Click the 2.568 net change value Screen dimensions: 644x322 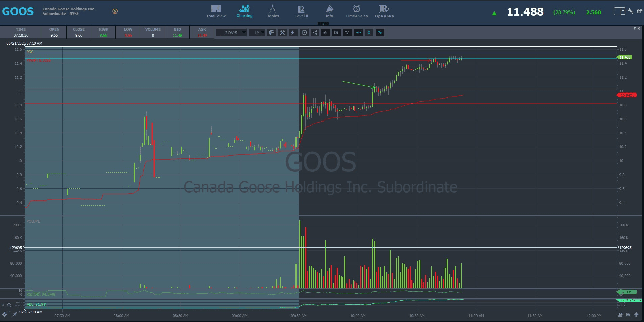pyautogui.click(x=593, y=12)
